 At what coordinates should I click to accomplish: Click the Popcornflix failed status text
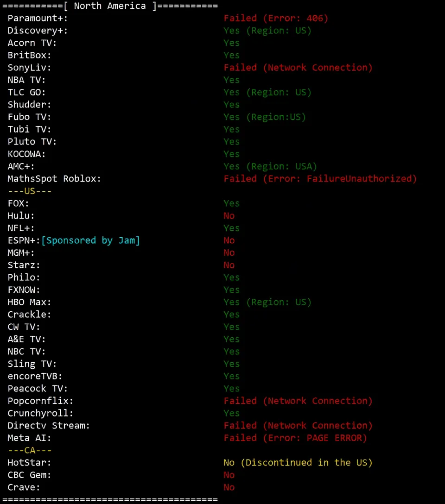(298, 401)
